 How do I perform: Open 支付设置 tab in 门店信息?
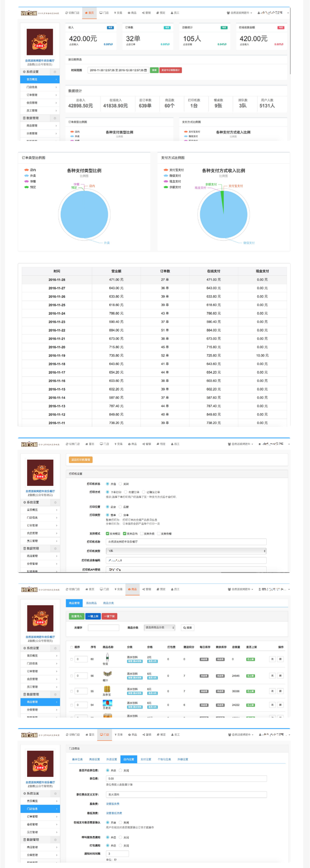click(x=146, y=759)
